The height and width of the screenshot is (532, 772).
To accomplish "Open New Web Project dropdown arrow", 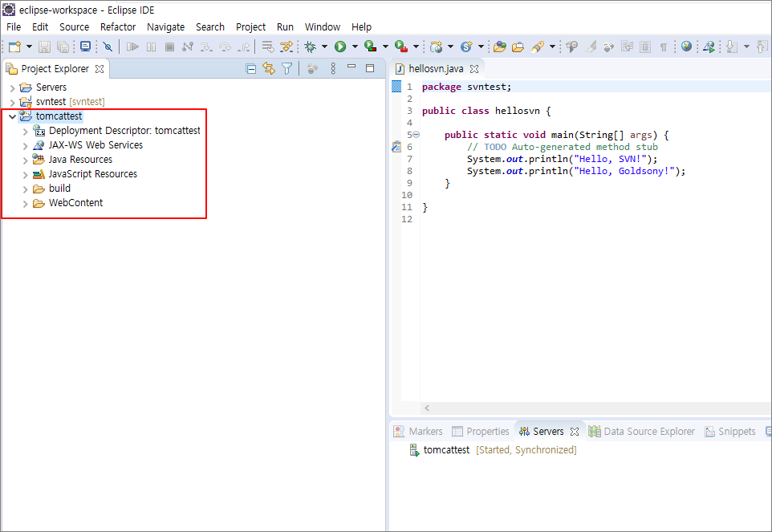I will [x=450, y=47].
